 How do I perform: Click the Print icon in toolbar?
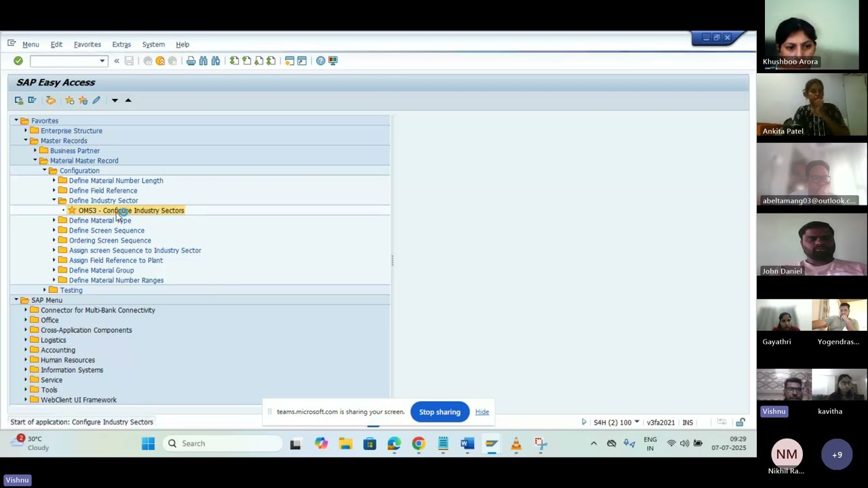(x=191, y=61)
